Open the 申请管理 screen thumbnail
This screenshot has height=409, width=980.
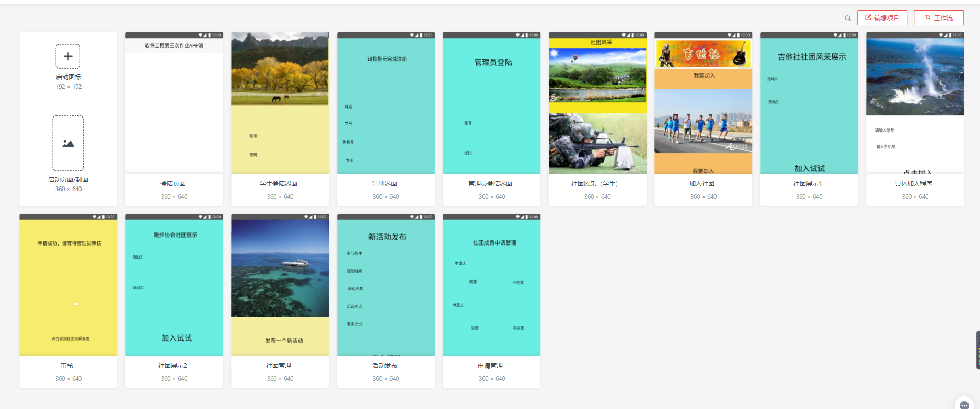point(492,285)
